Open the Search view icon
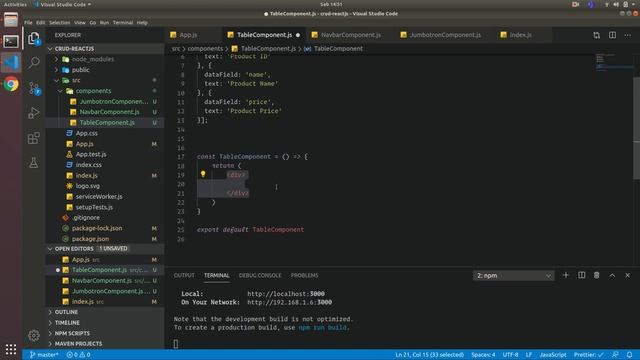The image size is (640, 360). (x=34, y=62)
